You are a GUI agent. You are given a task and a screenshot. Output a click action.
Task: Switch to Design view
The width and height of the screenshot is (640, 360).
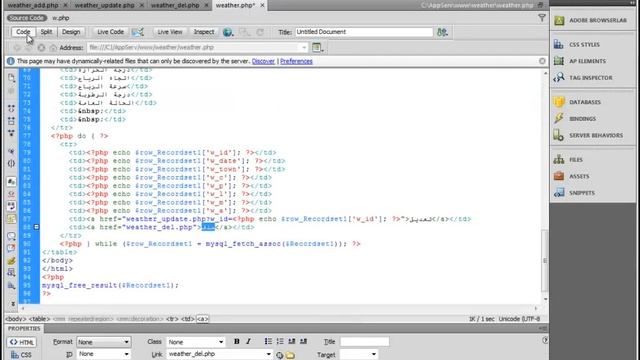pos(71,32)
